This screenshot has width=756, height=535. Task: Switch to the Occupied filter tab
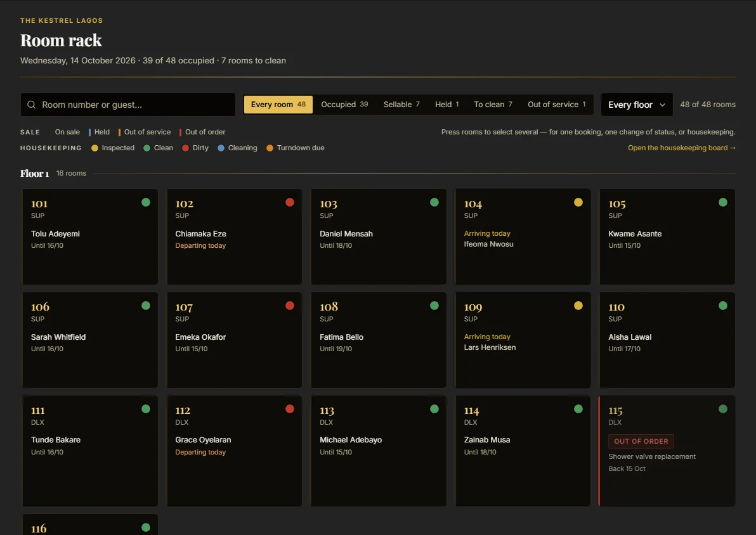point(344,105)
